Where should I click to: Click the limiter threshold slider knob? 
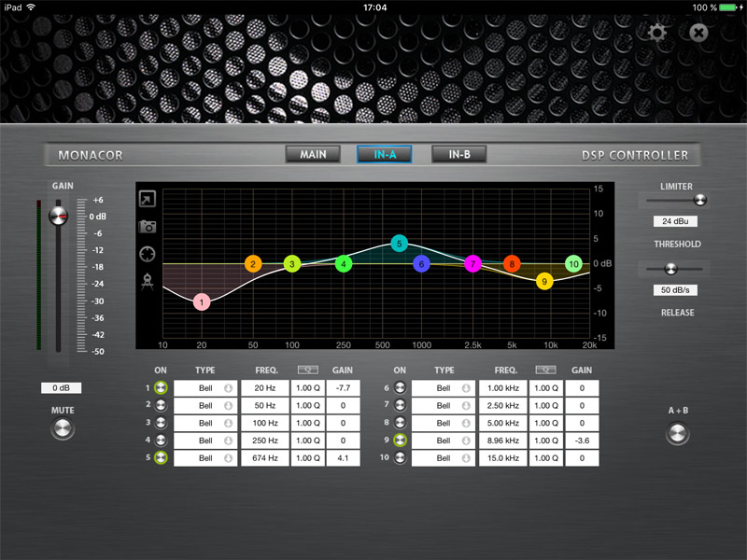(x=700, y=199)
